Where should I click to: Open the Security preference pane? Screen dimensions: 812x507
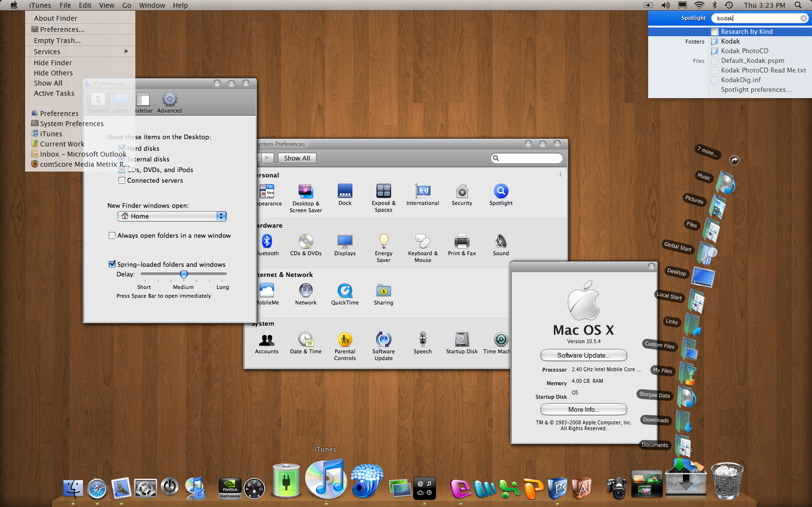[x=462, y=195]
